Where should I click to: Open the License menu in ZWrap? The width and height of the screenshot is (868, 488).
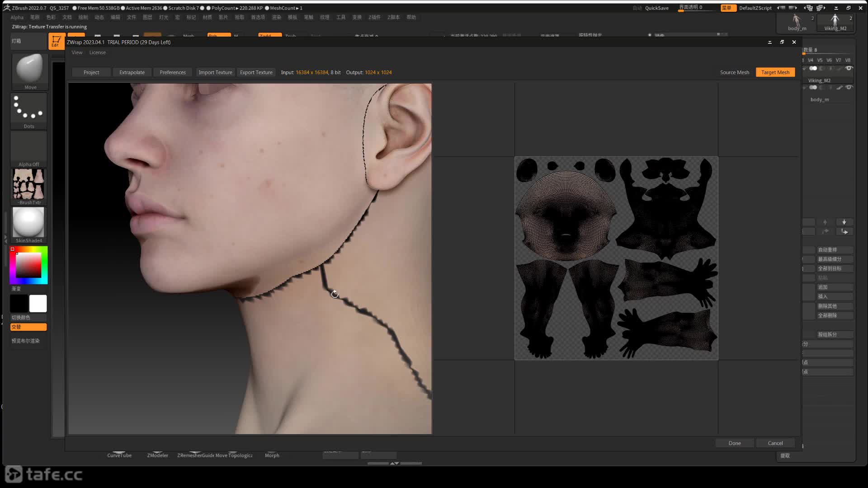tap(97, 52)
